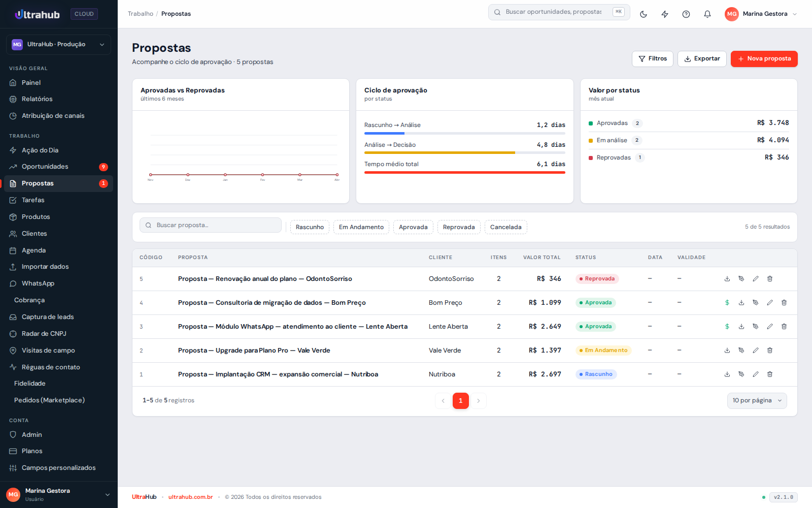Open signature pen icon for Nutriboa proposal
Screen dimensions: 812x508
[x=741, y=374]
